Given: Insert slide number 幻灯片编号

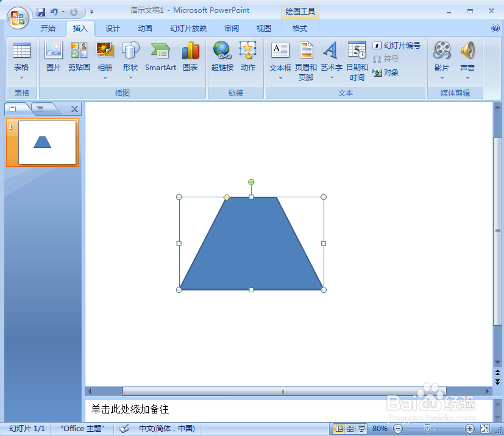Looking at the screenshot, I should pyautogui.click(x=397, y=46).
